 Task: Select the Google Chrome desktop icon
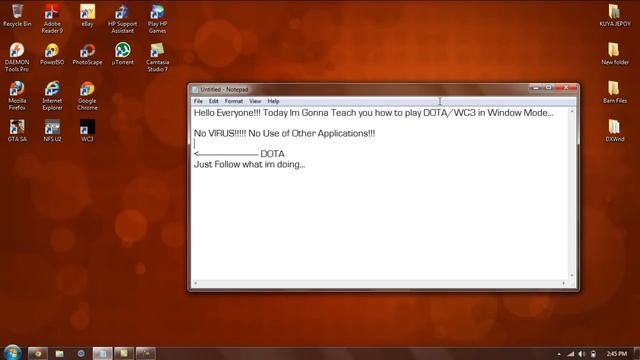pyautogui.click(x=87, y=95)
